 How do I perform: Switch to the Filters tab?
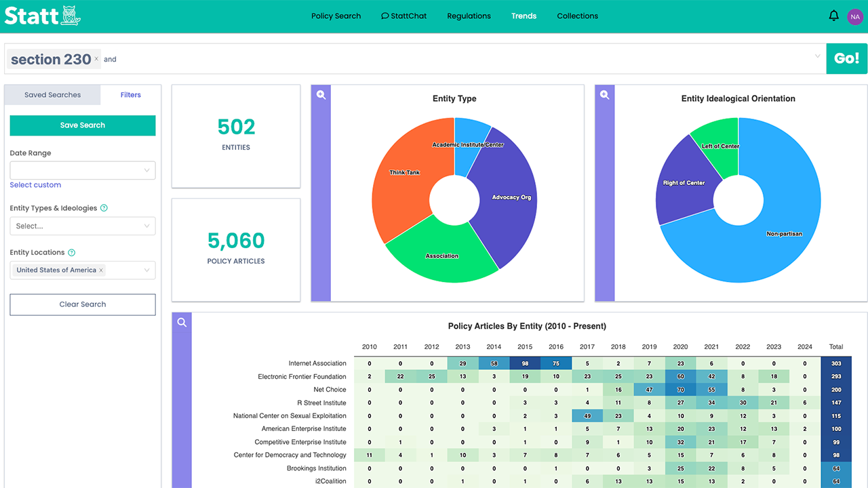tap(131, 95)
